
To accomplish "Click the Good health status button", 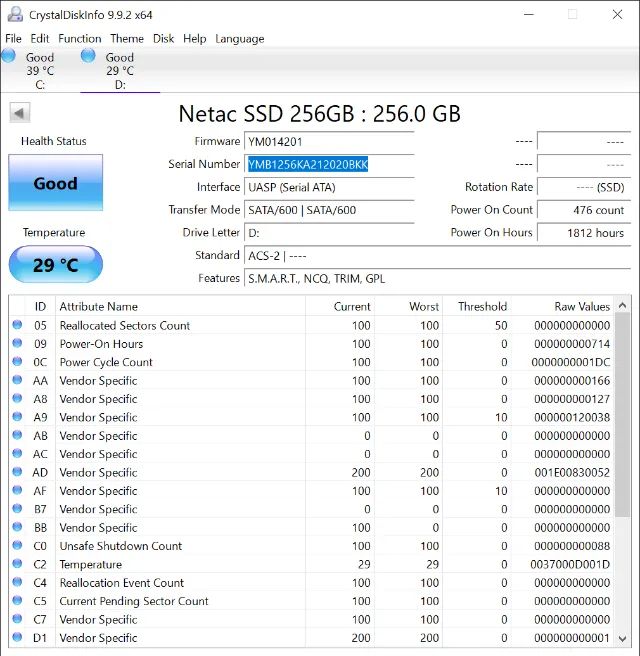I will coord(56,182).
